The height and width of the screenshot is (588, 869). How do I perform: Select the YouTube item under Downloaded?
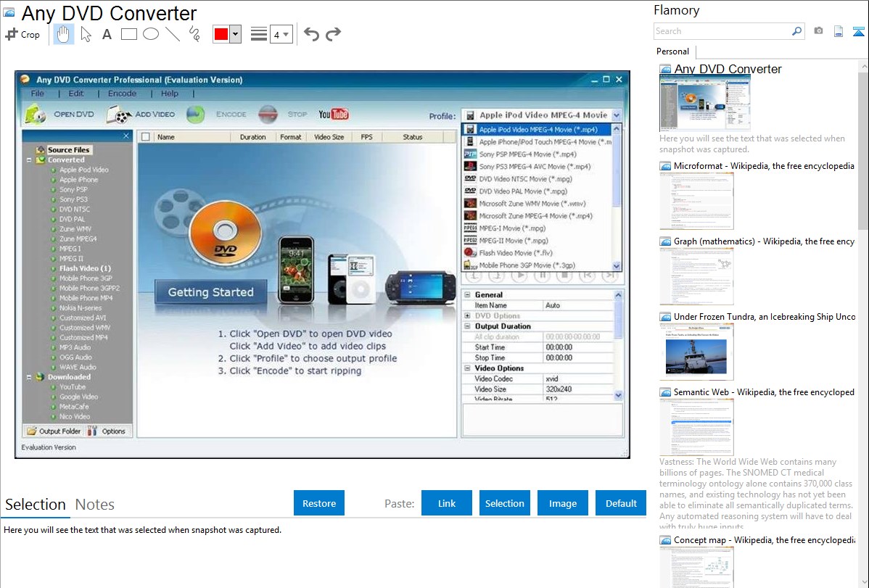[x=72, y=387]
